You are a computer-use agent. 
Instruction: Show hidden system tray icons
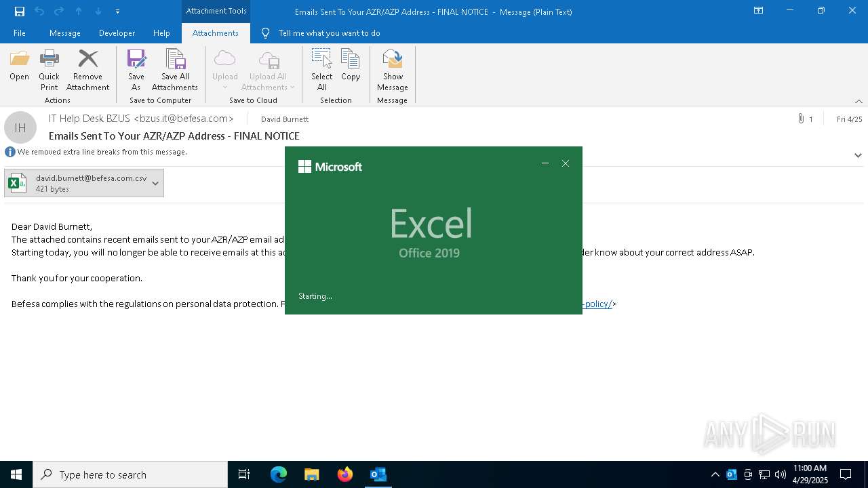point(715,474)
